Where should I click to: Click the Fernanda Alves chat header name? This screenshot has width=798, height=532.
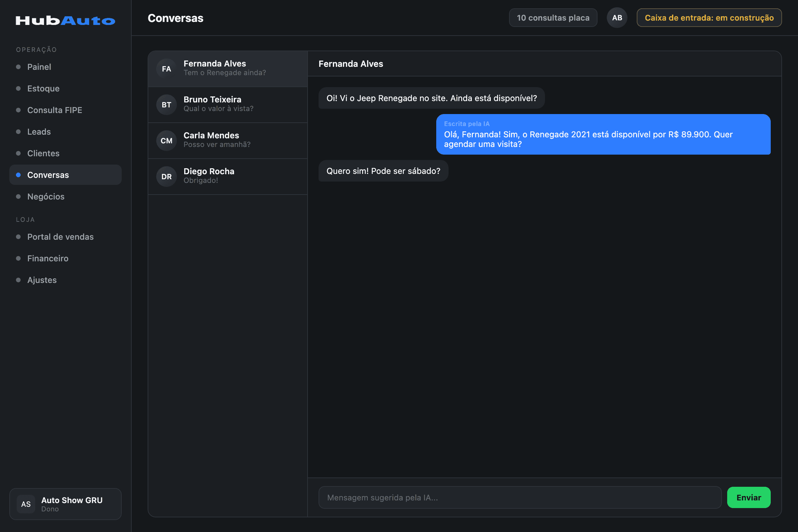point(351,64)
